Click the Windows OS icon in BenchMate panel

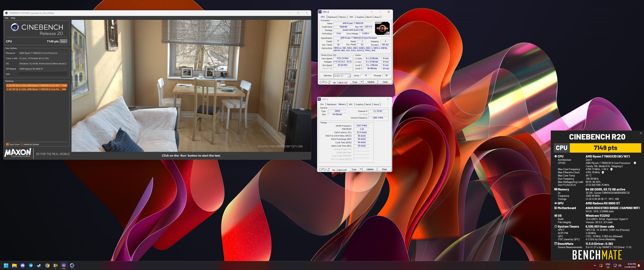pyautogui.click(x=555, y=215)
